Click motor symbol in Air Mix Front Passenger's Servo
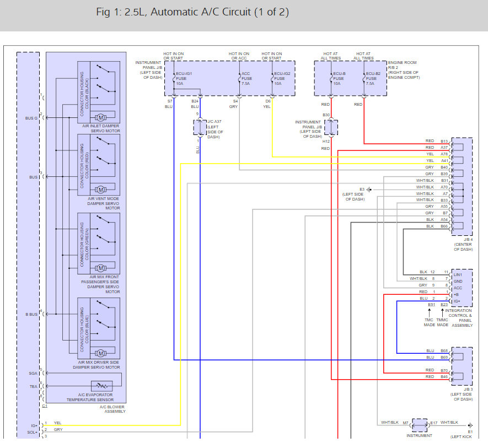The image size is (488, 448). [100, 268]
